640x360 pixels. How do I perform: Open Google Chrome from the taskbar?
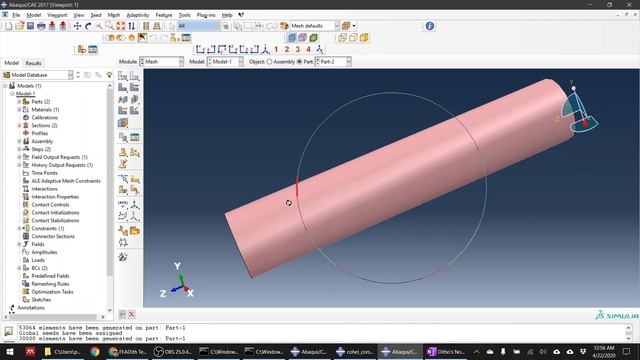[x=95, y=351]
